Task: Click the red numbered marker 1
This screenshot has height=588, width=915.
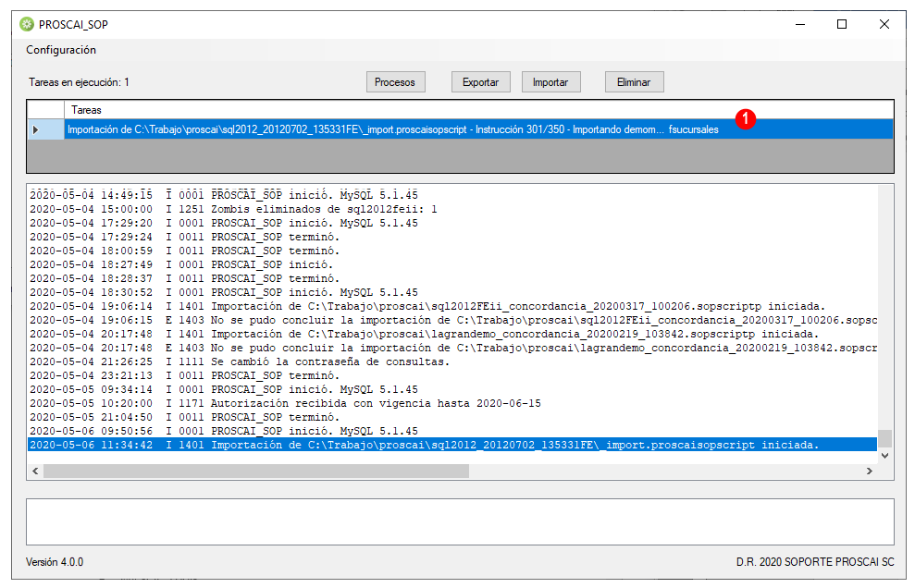Action: (x=745, y=119)
